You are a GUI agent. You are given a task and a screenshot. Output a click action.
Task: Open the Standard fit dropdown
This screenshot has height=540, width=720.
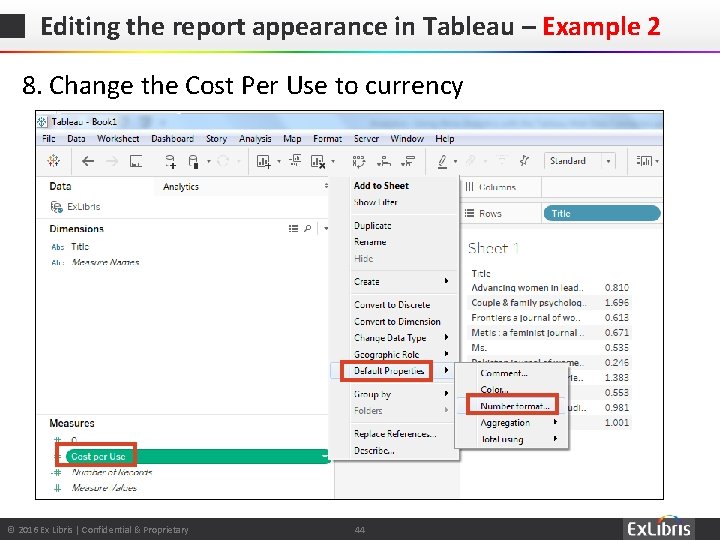(608, 161)
